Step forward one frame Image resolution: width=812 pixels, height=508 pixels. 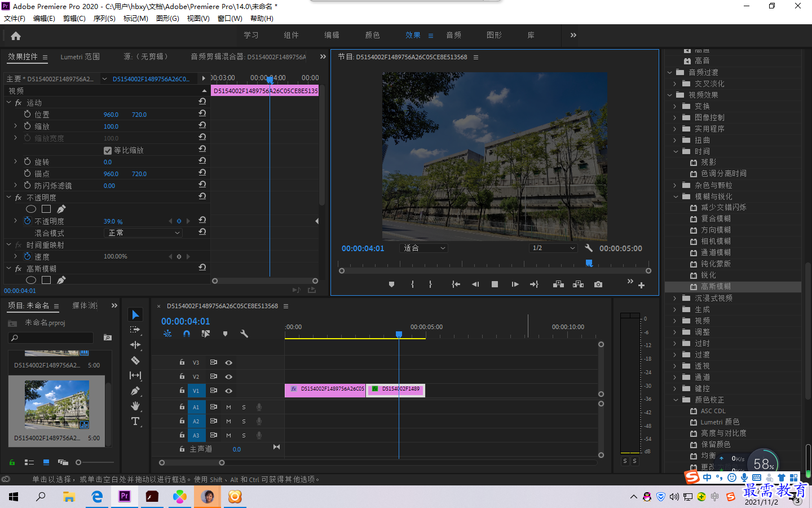[x=515, y=284]
